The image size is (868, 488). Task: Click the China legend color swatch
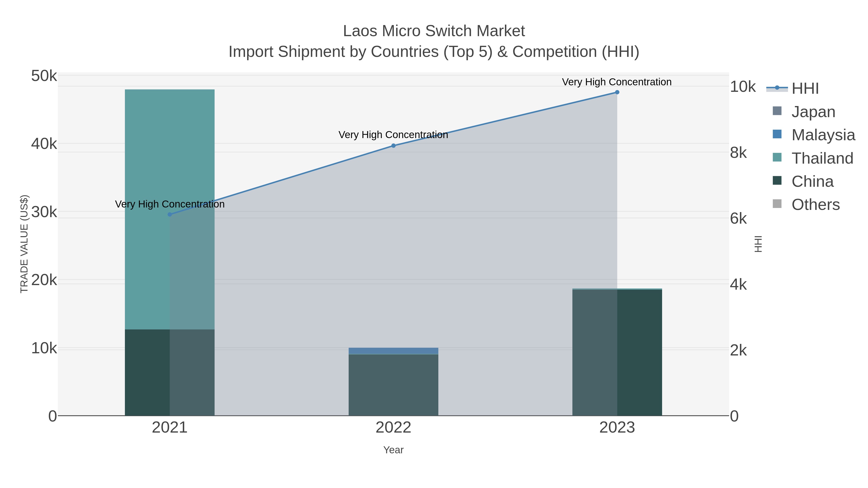[x=777, y=180]
